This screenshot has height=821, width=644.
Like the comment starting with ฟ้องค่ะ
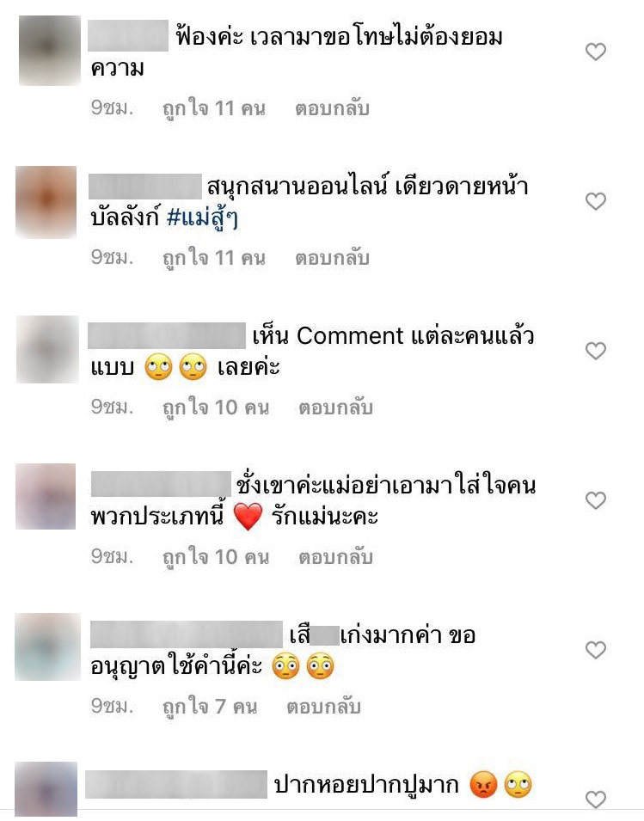tap(595, 52)
